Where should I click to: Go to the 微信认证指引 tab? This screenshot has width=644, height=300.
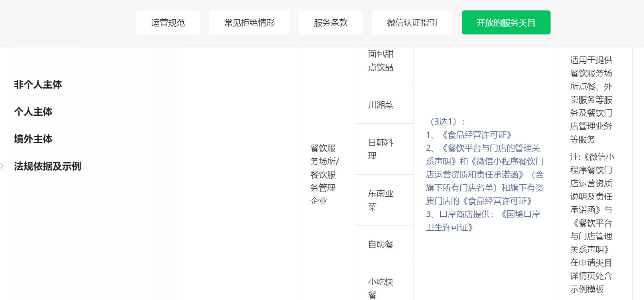[x=412, y=23]
